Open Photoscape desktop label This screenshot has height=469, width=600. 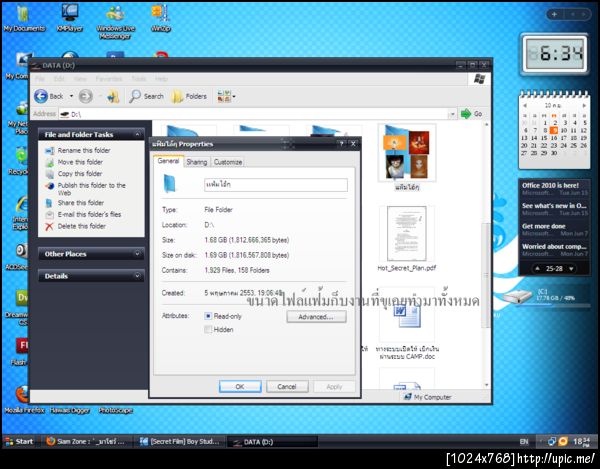tap(115, 410)
